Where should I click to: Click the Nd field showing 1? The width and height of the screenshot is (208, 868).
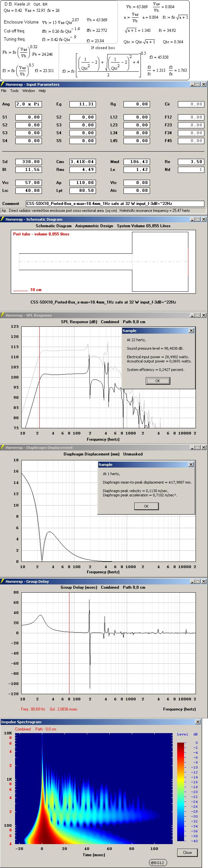(x=191, y=170)
